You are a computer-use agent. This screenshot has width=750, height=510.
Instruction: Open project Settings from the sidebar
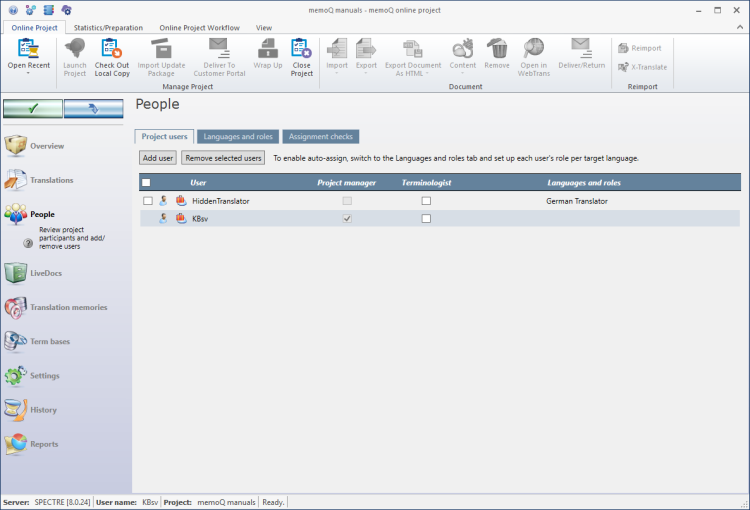point(45,376)
